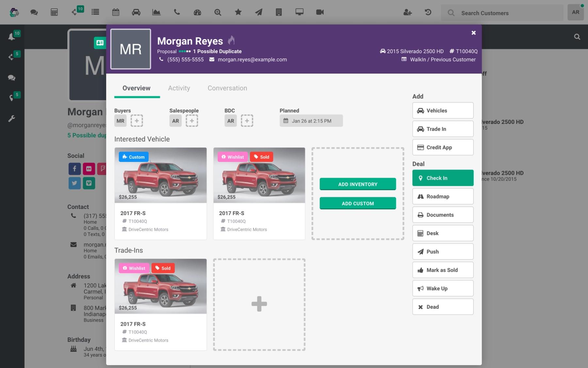
Task: Click the monitor icon in top toolbar
Action: click(299, 12)
